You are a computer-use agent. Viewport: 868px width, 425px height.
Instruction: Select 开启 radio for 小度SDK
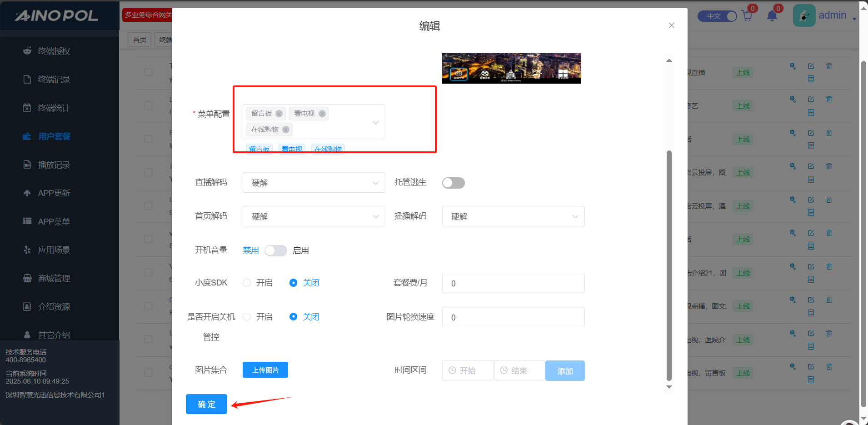[247, 283]
